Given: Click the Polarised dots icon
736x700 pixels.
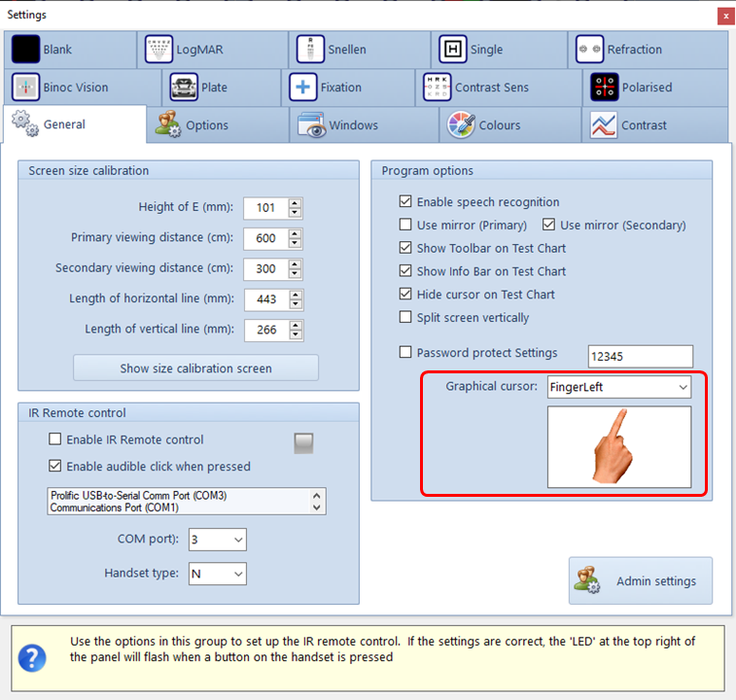Looking at the screenshot, I should pos(605,87).
